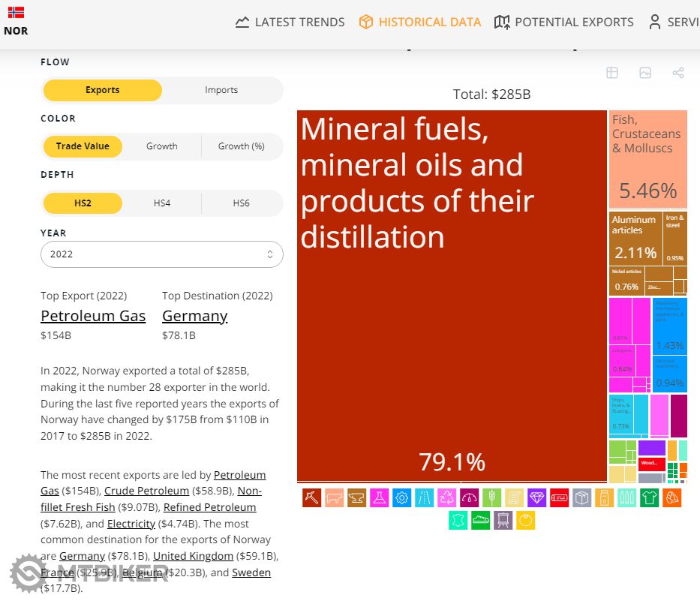Open the Petroleum Gas top export link
This screenshot has height=601, width=700.
click(93, 316)
